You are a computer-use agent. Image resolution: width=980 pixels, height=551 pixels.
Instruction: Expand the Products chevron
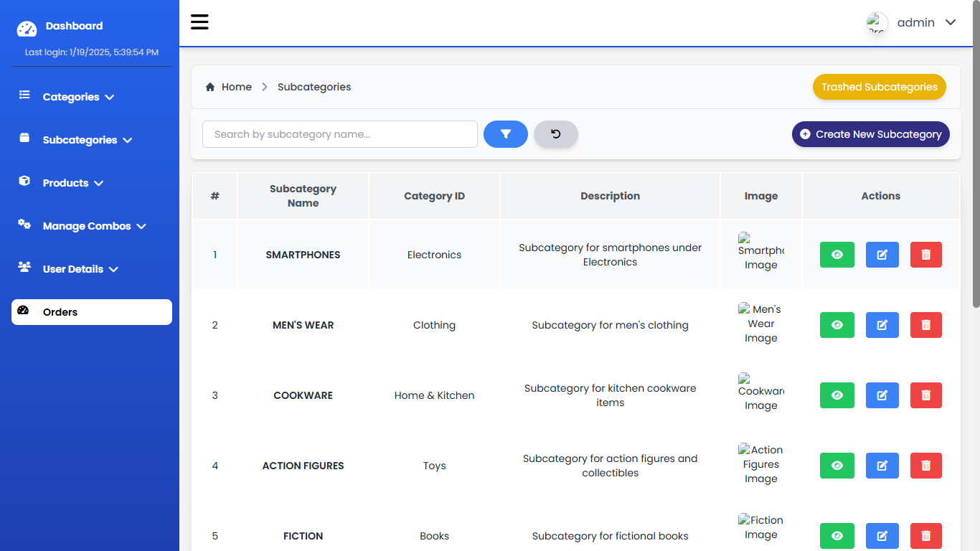point(99,183)
